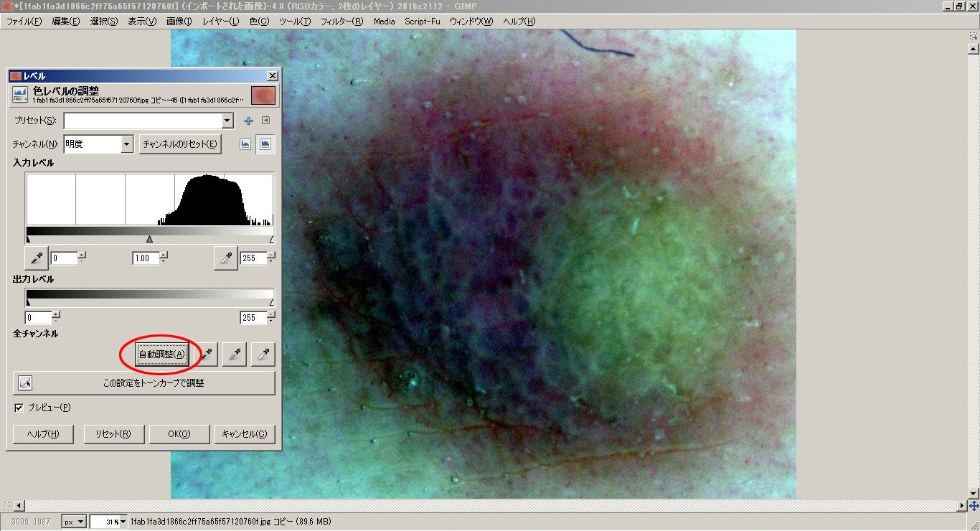This screenshot has height=531, width=980.
Task: Open the ファイル(F) menu
Action: click(x=24, y=22)
